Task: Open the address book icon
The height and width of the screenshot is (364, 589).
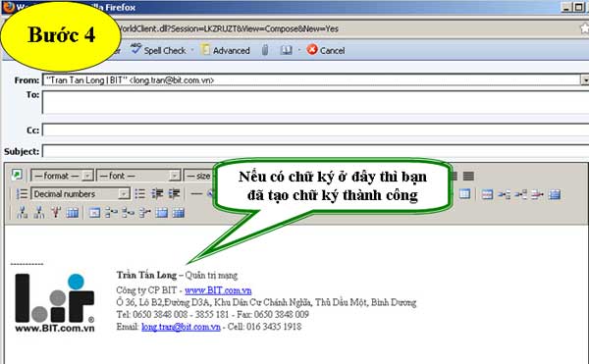Action: [286, 50]
